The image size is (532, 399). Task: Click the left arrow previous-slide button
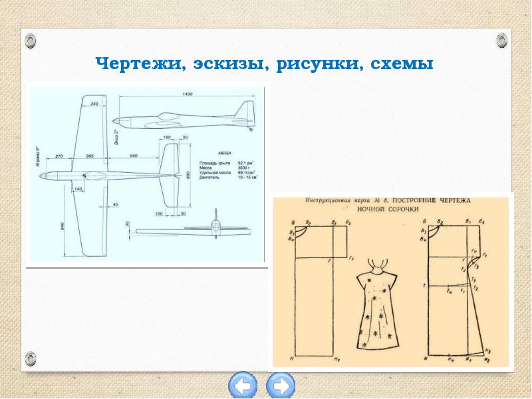point(243,386)
